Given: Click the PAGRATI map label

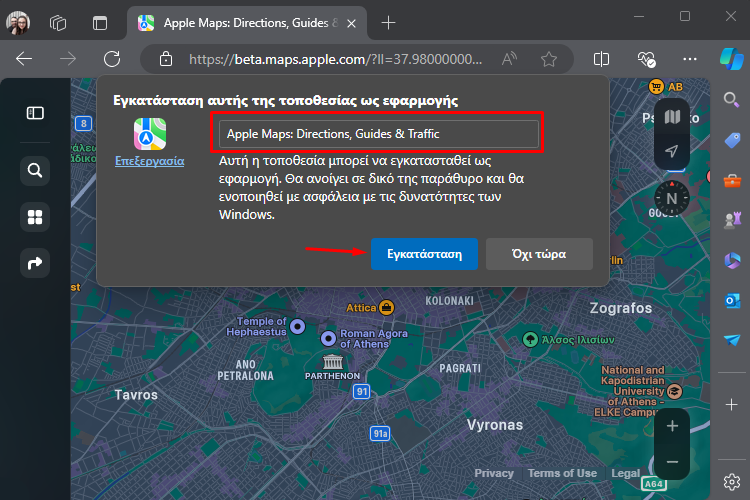Looking at the screenshot, I should tap(460, 368).
